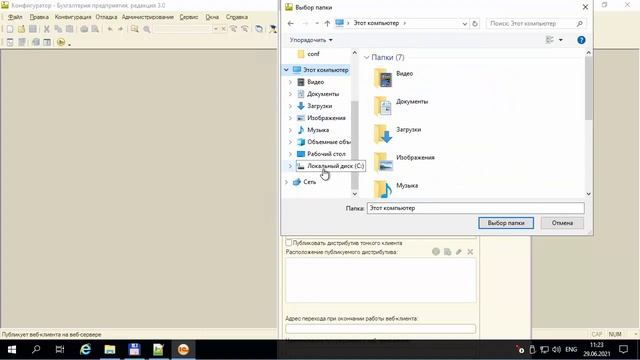
Task: Select Рабочий стол in the folder tree
Action: [x=322, y=154]
